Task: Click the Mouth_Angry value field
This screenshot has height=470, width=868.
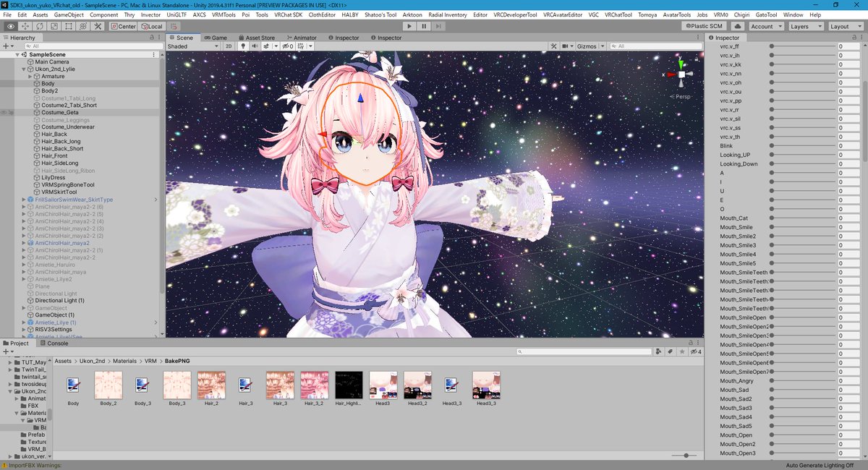Action: click(849, 381)
